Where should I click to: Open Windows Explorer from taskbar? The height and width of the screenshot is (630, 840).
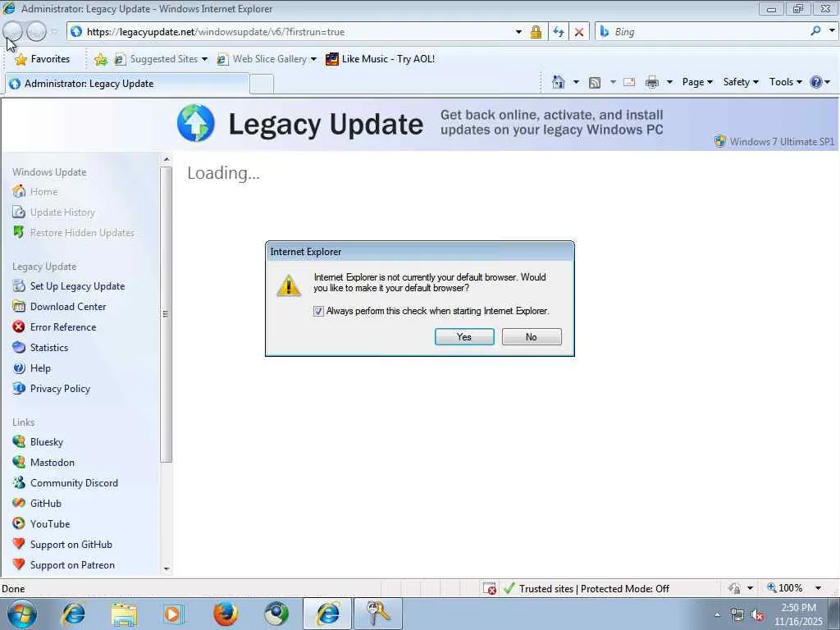(124, 614)
